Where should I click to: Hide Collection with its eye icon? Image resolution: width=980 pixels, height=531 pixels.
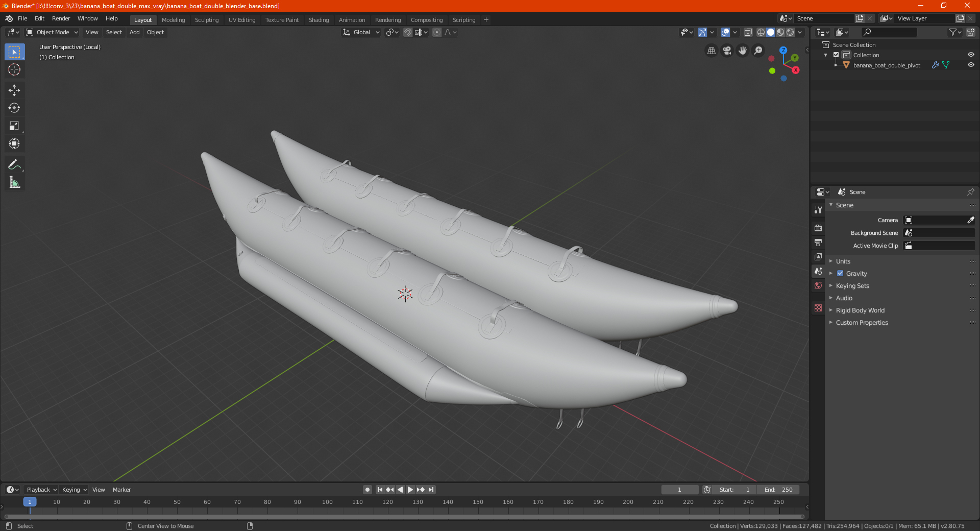[971, 55]
